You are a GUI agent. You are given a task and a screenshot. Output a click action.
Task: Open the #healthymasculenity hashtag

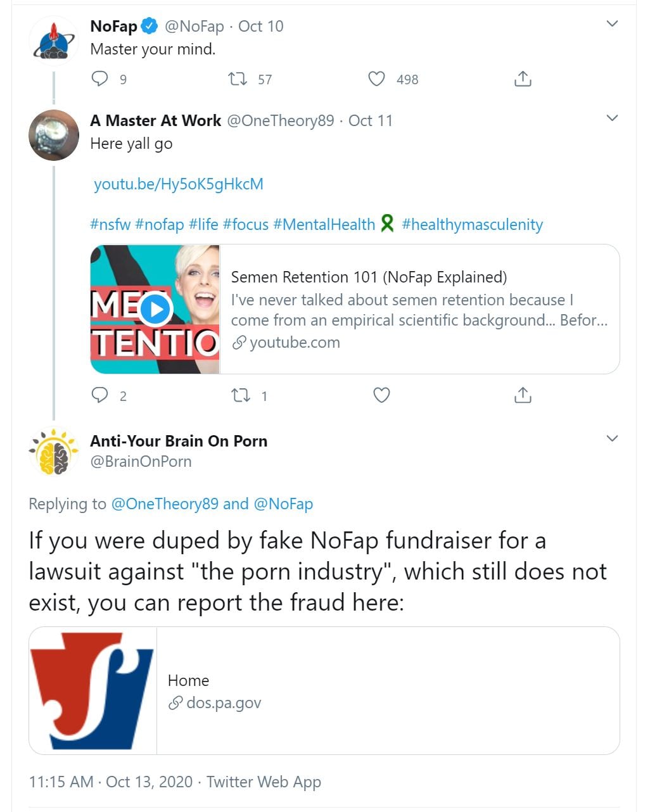(x=472, y=225)
